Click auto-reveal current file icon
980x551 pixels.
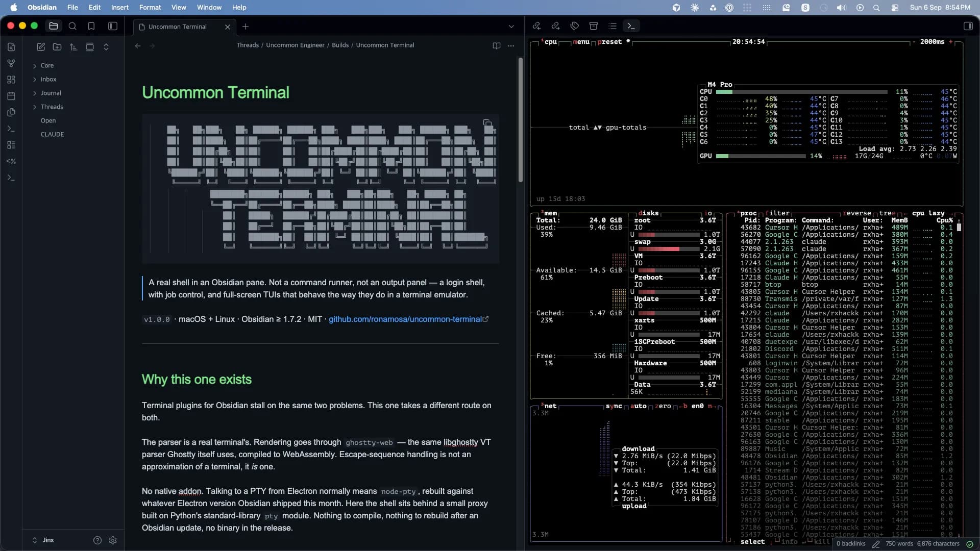coord(90,47)
